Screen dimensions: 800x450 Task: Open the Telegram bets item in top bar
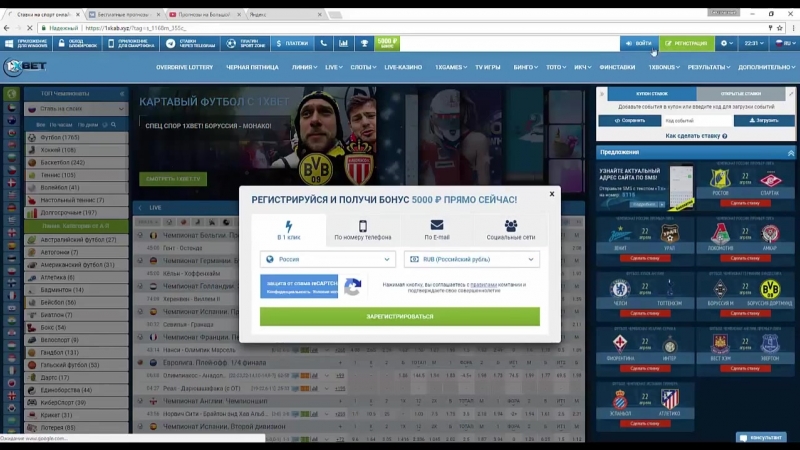tap(190, 44)
